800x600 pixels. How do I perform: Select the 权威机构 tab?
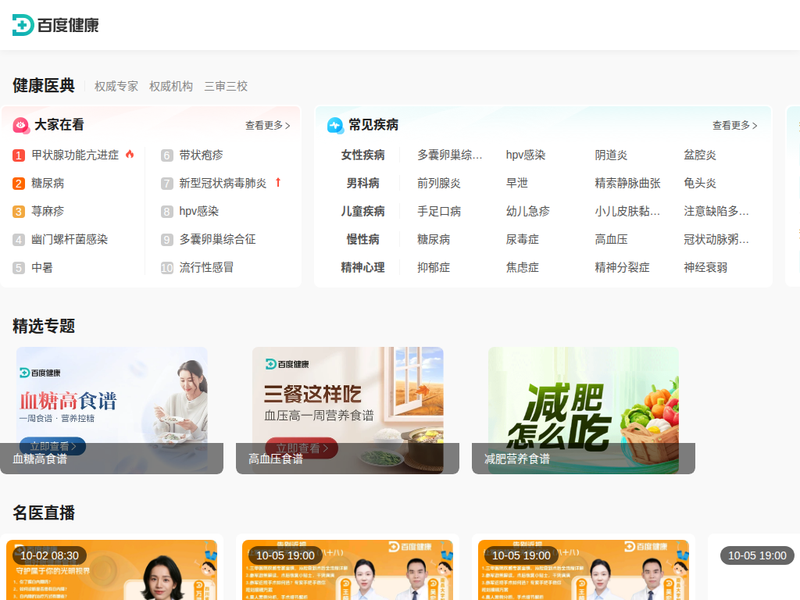click(x=171, y=86)
